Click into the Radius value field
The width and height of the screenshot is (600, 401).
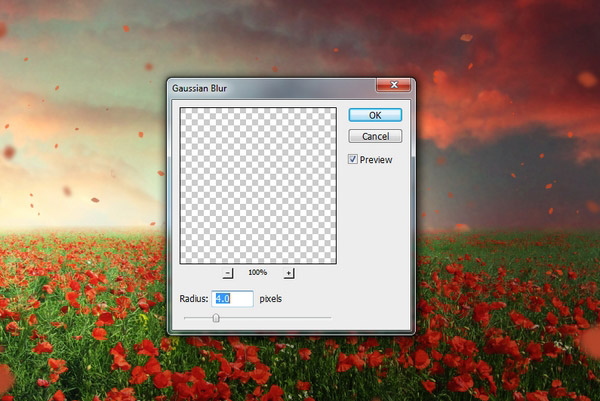(x=232, y=298)
